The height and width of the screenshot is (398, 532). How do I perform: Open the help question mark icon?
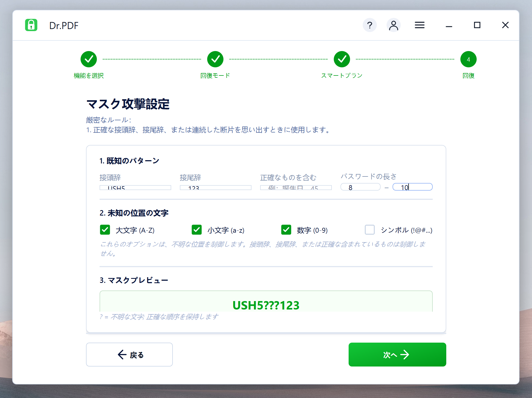pyautogui.click(x=369, y=25)
